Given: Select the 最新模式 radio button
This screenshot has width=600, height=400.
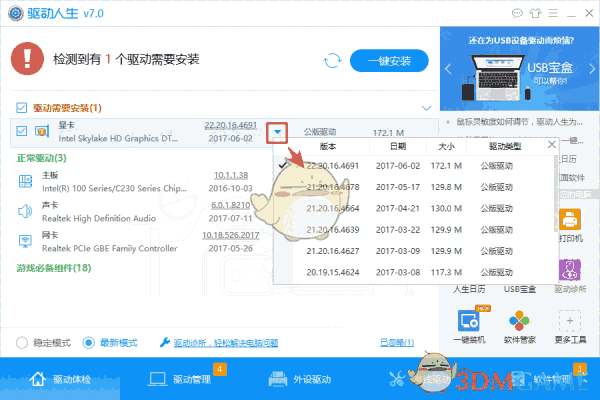Looking at the screenshot, I should click(88, 343).
